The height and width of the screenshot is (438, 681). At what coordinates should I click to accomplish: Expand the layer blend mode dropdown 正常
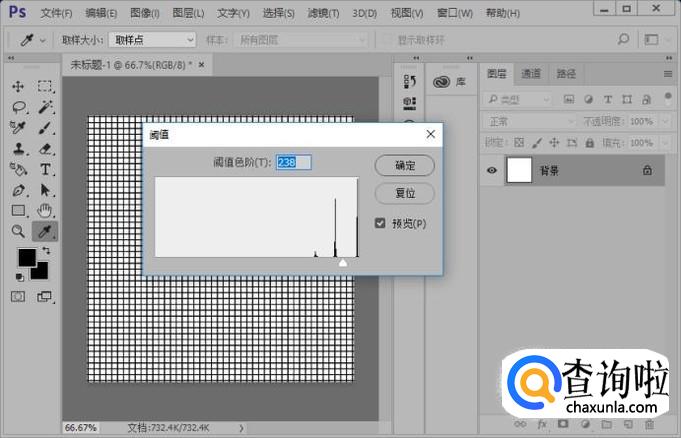pos(524,121)
